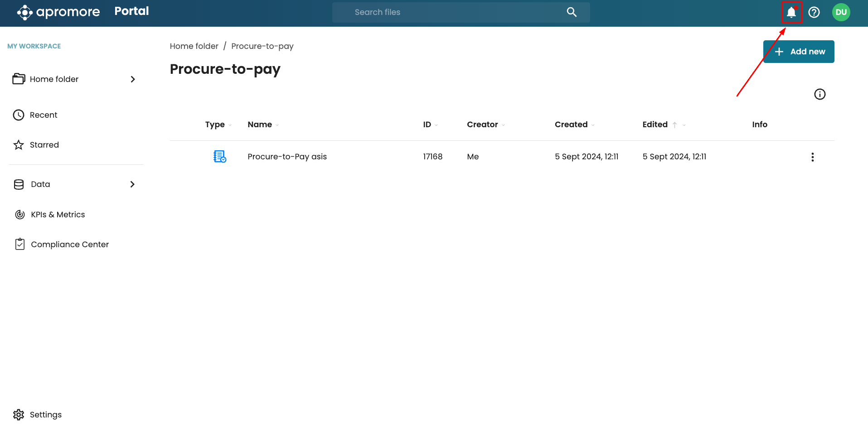Image resolution: width=868 pixels, height=436 pixels.
Task: Open the Type column filter dropdown
Action: pos(230,125)
